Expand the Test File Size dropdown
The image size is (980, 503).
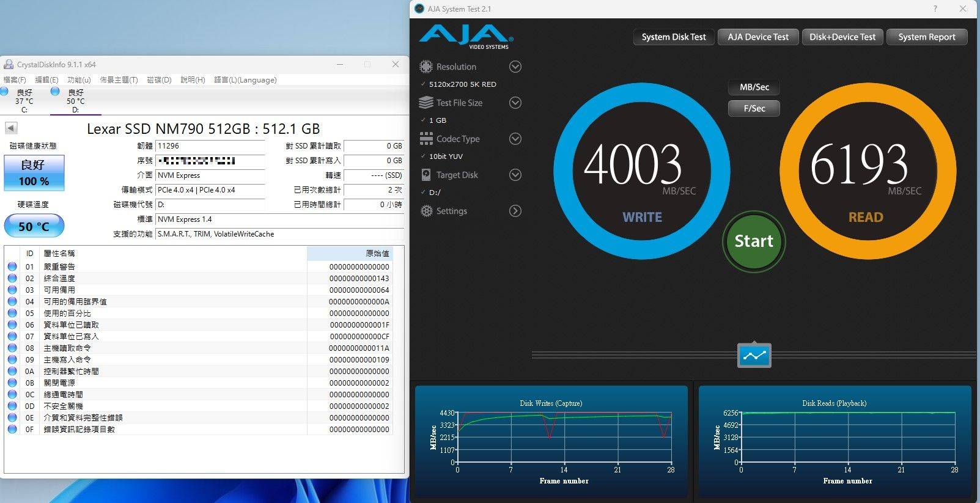point(515,103)
